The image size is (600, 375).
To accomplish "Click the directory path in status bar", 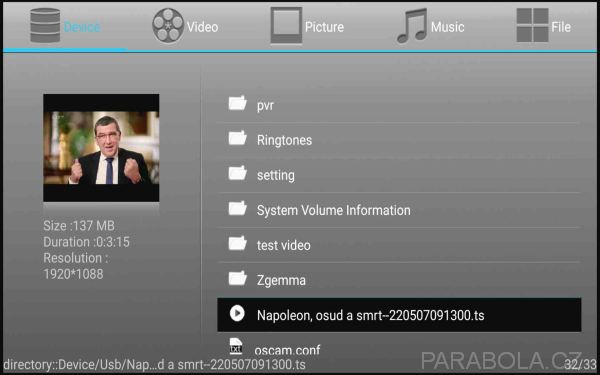I will 154,364.
